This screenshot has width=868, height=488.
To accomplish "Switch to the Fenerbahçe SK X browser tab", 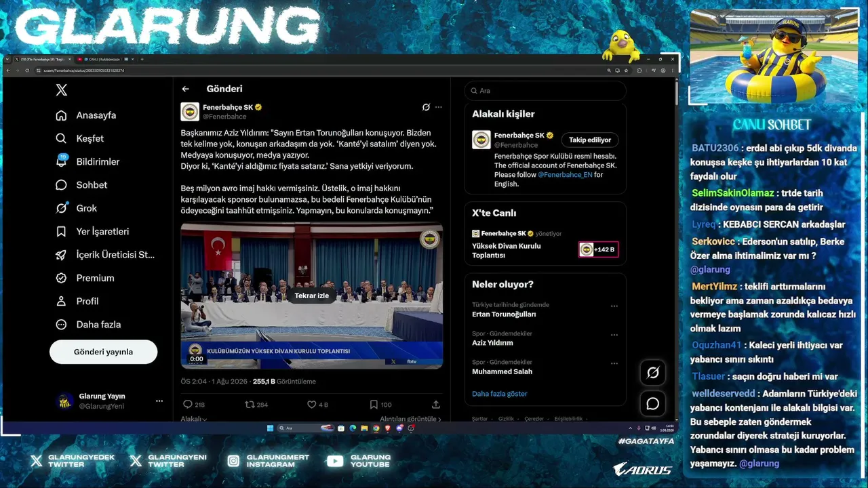I will coord(42,60).
